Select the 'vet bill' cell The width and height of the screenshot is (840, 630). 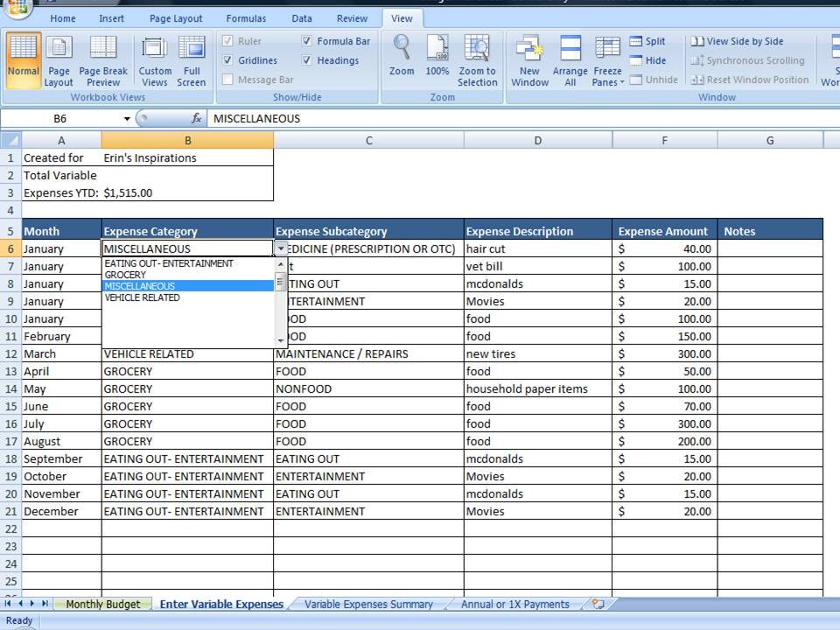[538, 266]
